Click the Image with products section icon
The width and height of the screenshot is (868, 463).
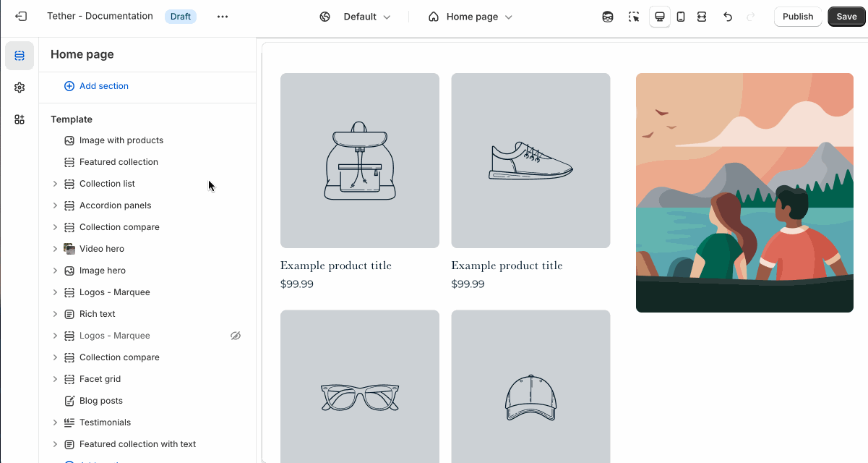(69, 140)
